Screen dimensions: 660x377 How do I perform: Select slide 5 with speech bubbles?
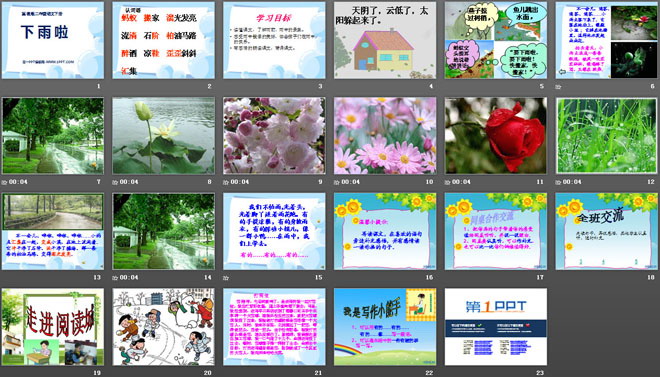click(x=496, y=40)
